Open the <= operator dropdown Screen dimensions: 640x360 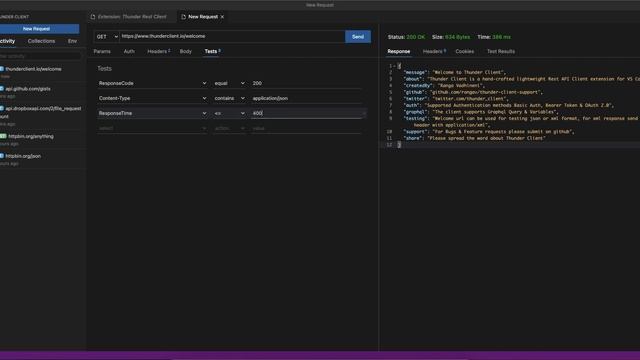click(229, 113)
